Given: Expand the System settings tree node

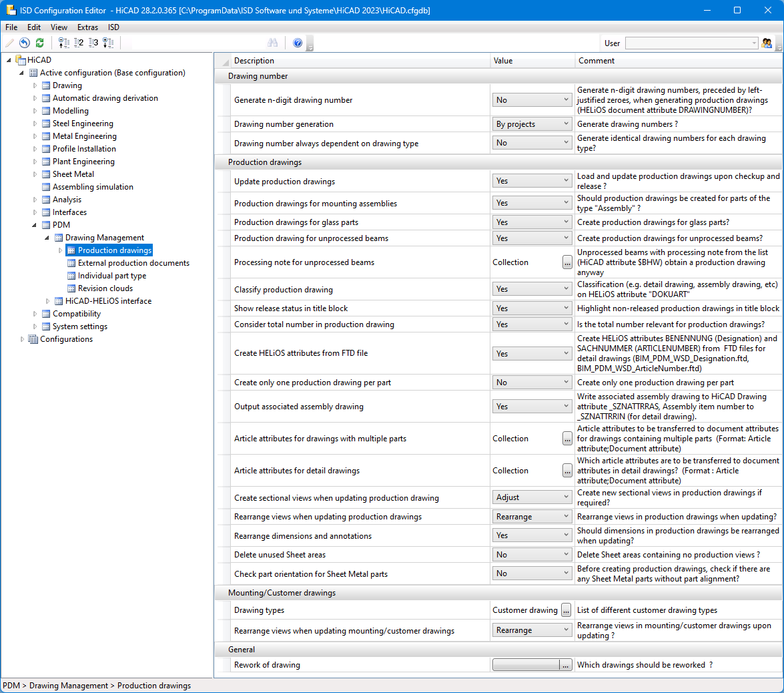Looking at the screenshot, I should point(35,326).
